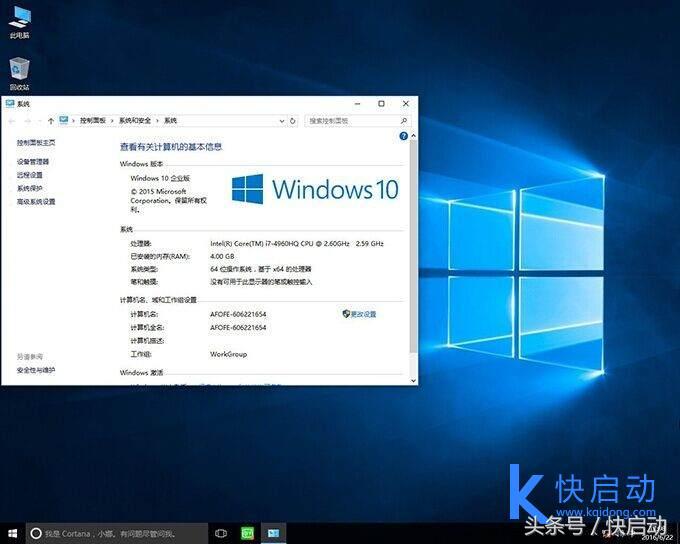680x544 pixels.
Task: Click the taskbar date 2016/6/22
Action: (x=657, y=537)
